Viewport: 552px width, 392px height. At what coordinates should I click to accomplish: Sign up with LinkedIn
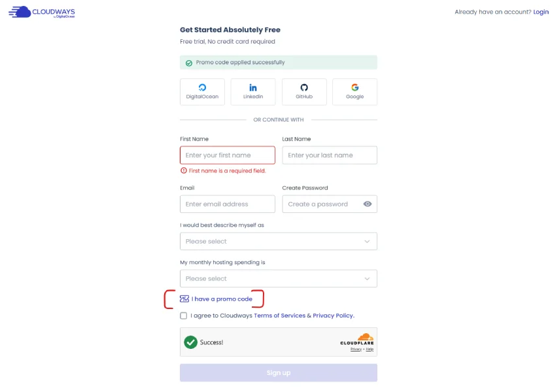coord(252,91)
